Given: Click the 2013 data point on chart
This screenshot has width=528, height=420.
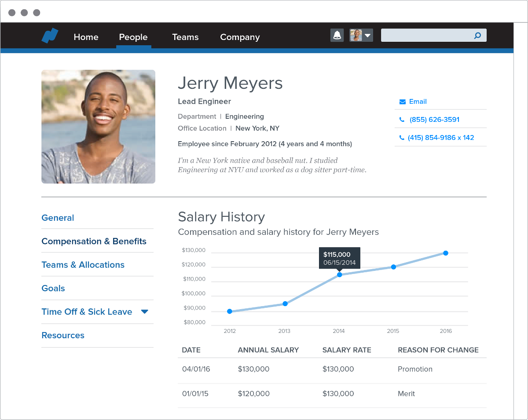Looking at the screenshot, I should tap(285, 303).
